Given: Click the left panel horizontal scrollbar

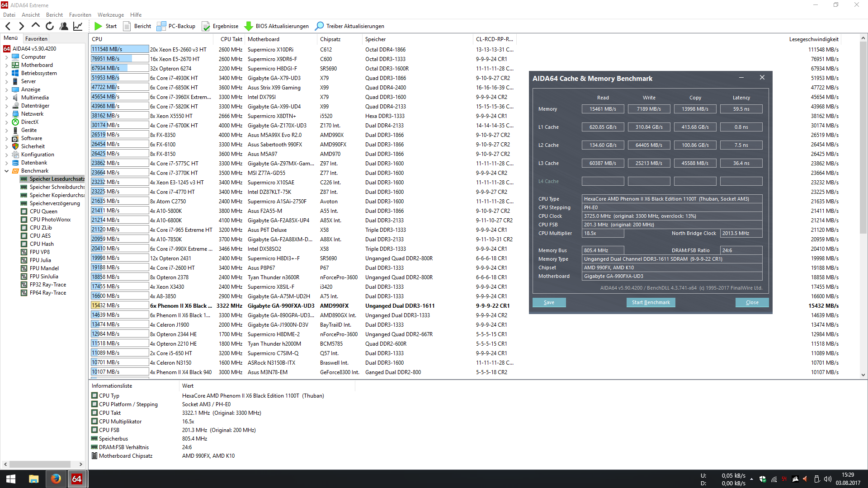Looking at the screenshot, I should pyautogui.click(x=40, y=464).
